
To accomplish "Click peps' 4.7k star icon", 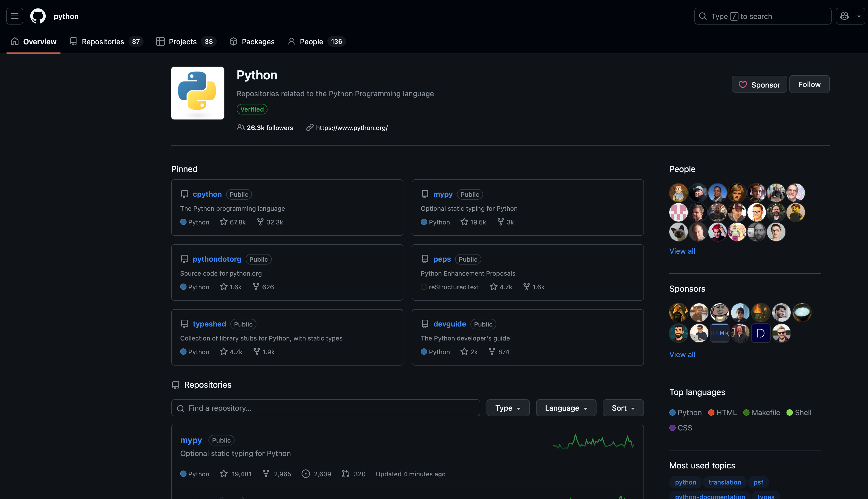I will (493, 286).
